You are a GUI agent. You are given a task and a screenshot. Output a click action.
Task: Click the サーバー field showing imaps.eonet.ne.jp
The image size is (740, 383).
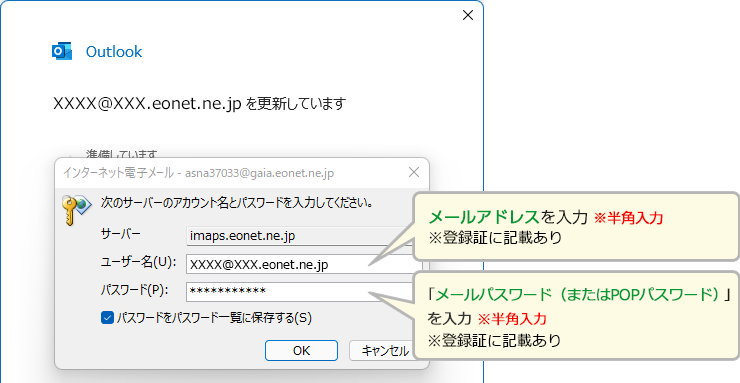[x=300, y=236]
